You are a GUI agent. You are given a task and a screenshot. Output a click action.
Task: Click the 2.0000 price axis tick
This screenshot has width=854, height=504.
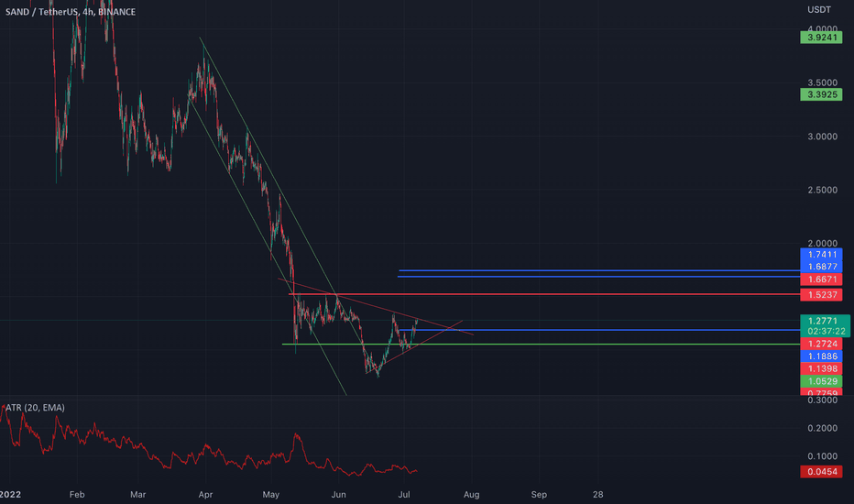pyautogui.click(x=823, y=243)
